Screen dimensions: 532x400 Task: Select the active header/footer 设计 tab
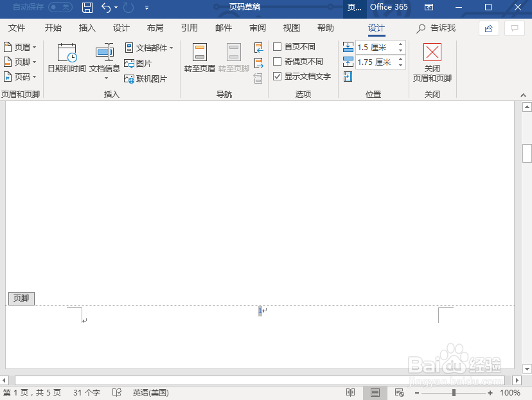click(377, 28)
